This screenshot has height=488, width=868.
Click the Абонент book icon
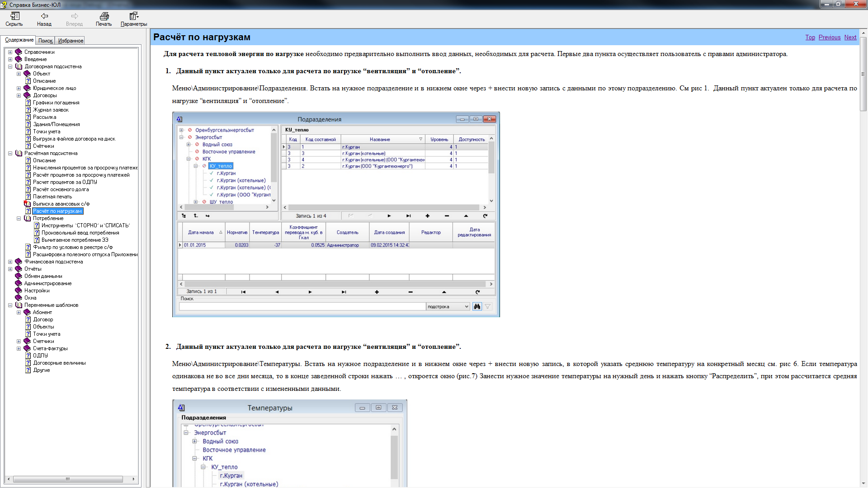pos(27,312)
